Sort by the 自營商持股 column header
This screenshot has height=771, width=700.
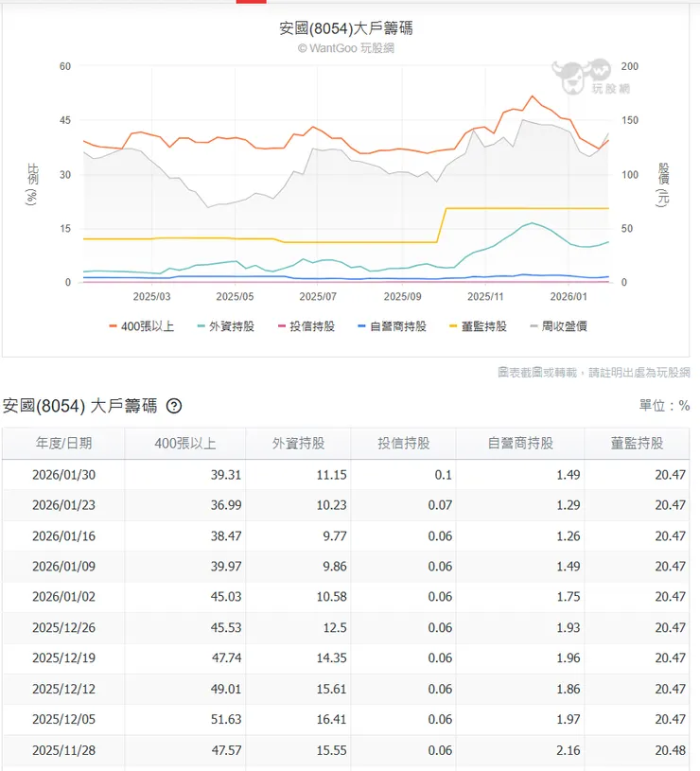click(520, 443)
